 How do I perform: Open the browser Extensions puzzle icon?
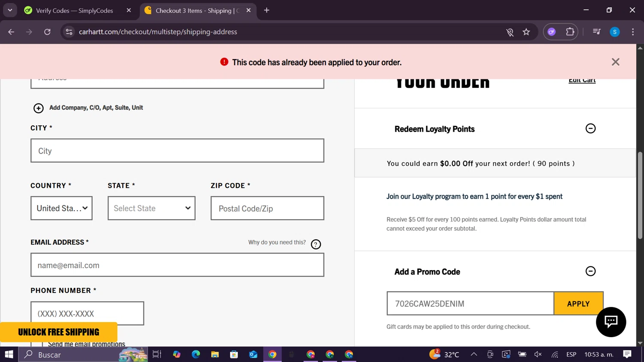coord(570,32)
